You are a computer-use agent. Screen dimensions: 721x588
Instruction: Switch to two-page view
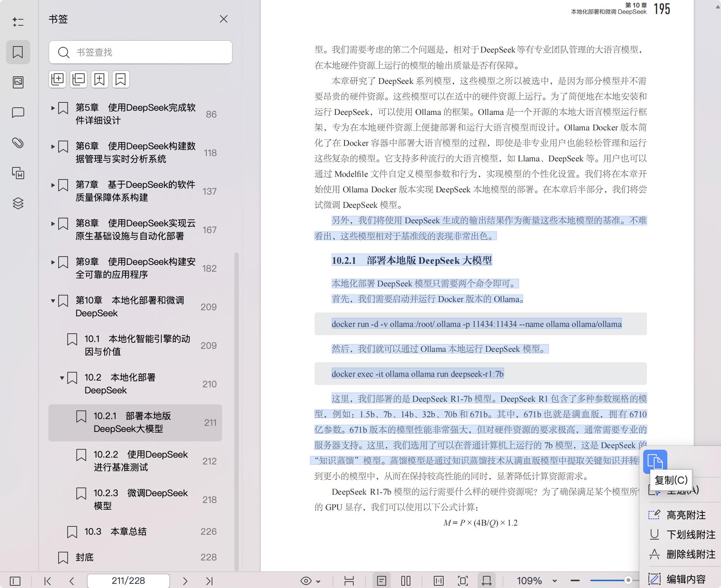[x=406, y=581]
